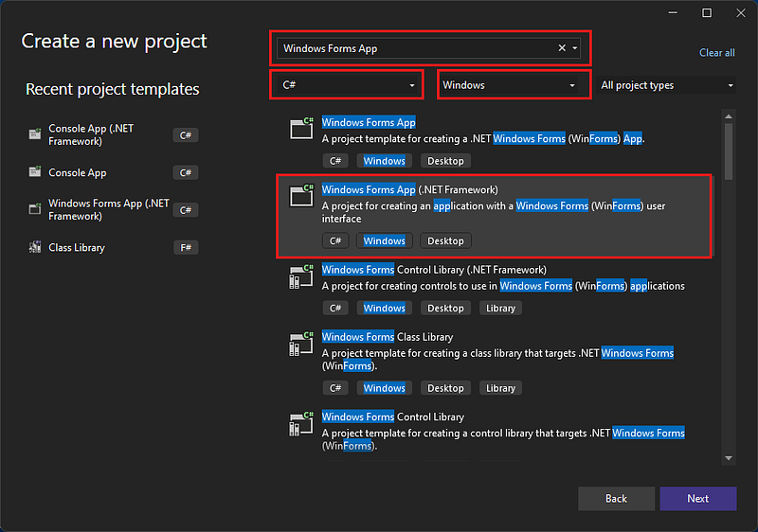Minimize the Create a new project window
Image resolution: width=758 pixels, height=532 pixels.
pos(673,13)
